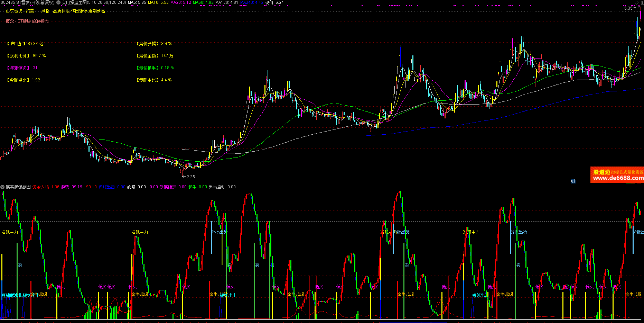Screen dimensions: 644x323
Task: Open the www.de6688.com watermark link
Action: (618, 178)
